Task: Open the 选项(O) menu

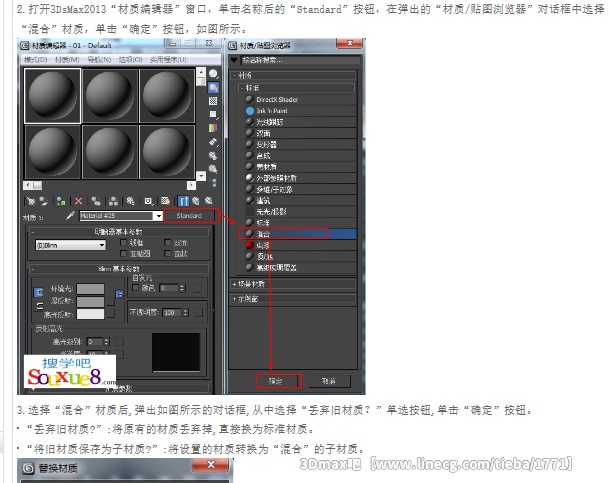Action: 131,59
